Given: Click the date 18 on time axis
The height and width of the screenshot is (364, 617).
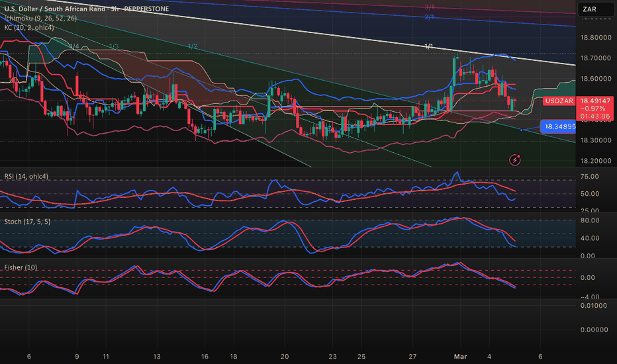Looking at the screenshot, I should pyautogui.click(x=233, y=357).
